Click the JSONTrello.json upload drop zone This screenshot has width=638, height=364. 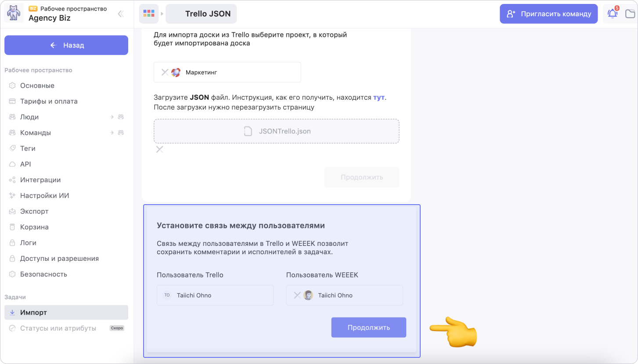coord(276,131)
